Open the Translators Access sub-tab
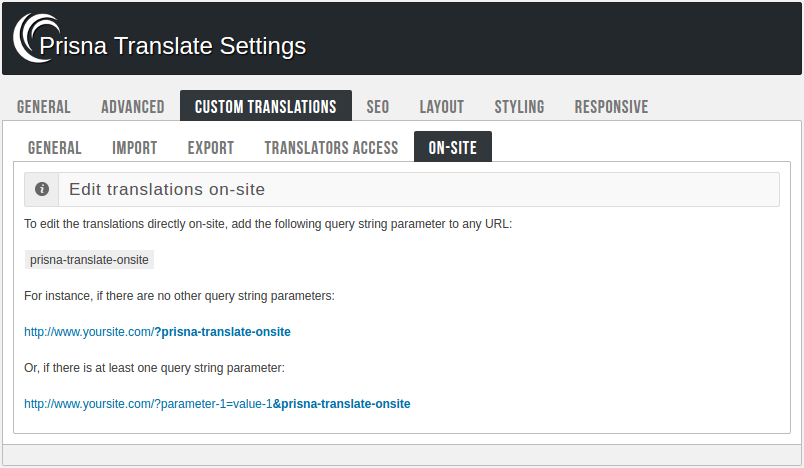 point(331,148)
